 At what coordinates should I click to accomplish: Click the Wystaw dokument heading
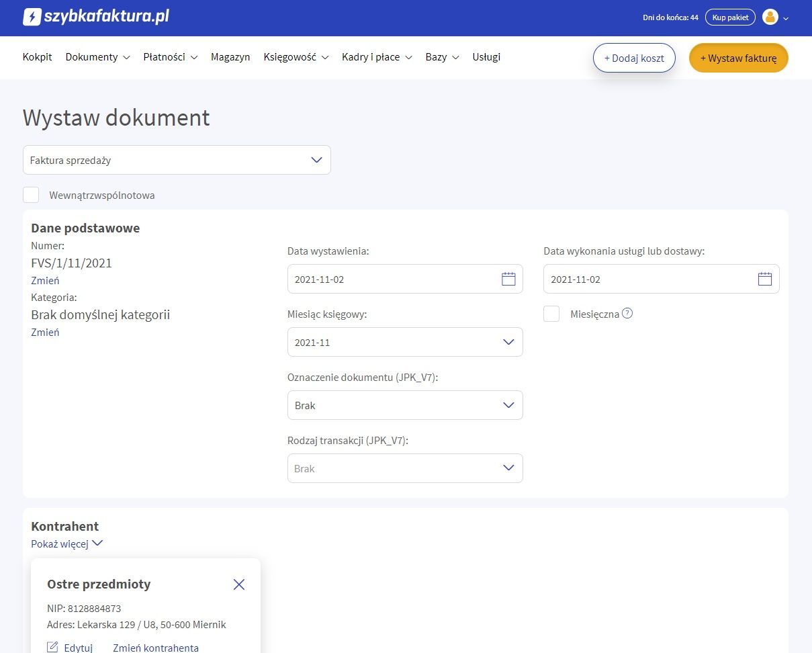116,118
